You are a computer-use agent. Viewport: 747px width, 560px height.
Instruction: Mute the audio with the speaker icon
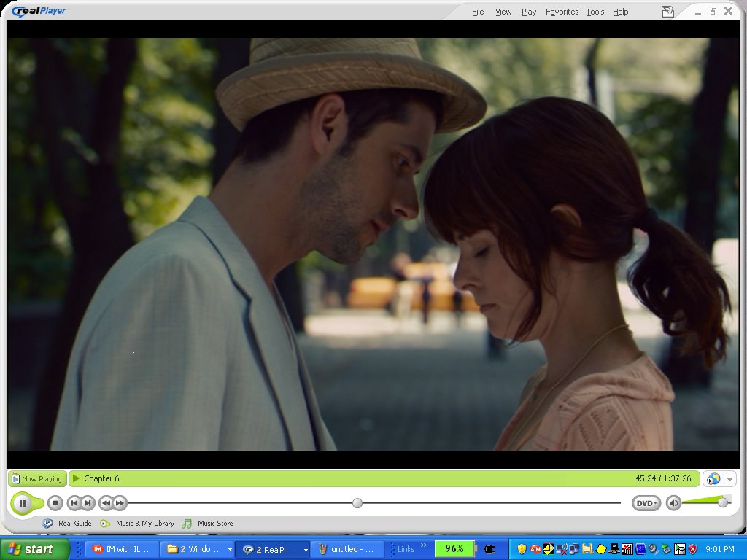tap(673, 503)
